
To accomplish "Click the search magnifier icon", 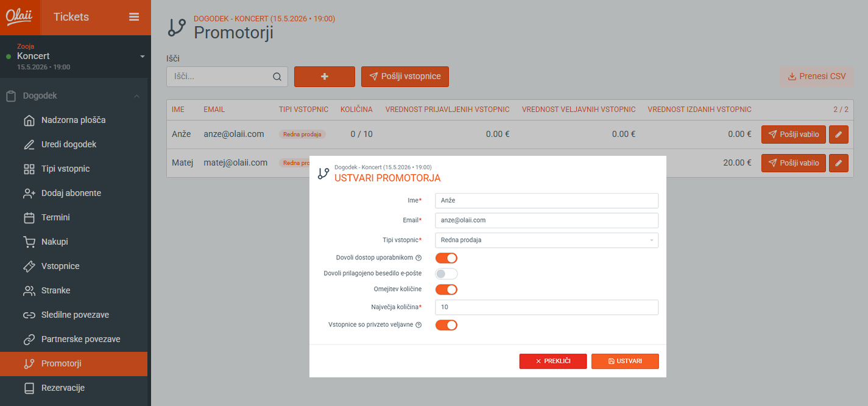I will coord(277,77).
